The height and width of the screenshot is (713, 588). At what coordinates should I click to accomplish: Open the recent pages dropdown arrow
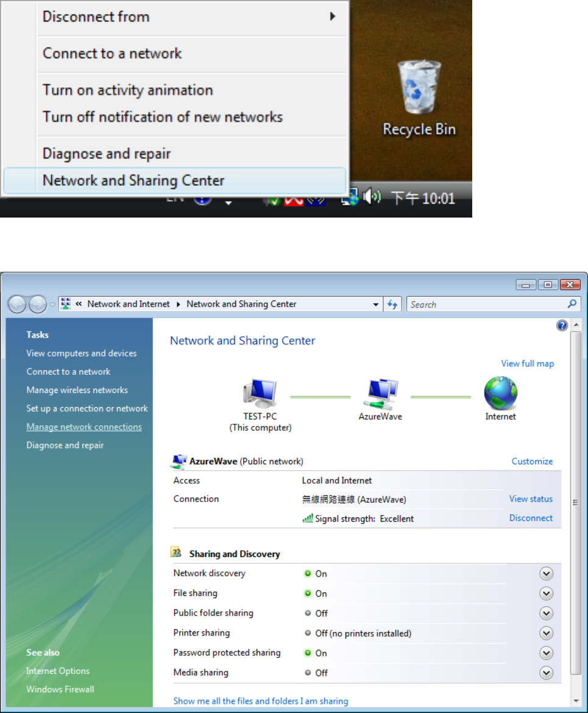pos(52,304)
